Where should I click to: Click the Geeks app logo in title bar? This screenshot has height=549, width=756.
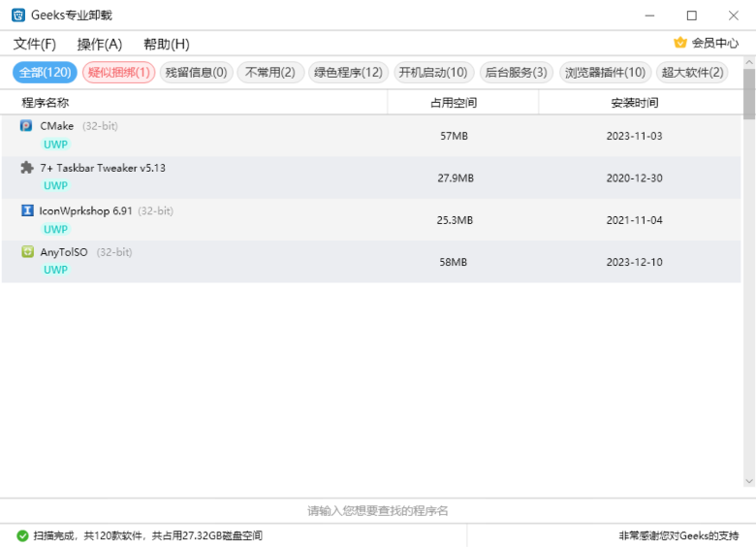point(18,16)
